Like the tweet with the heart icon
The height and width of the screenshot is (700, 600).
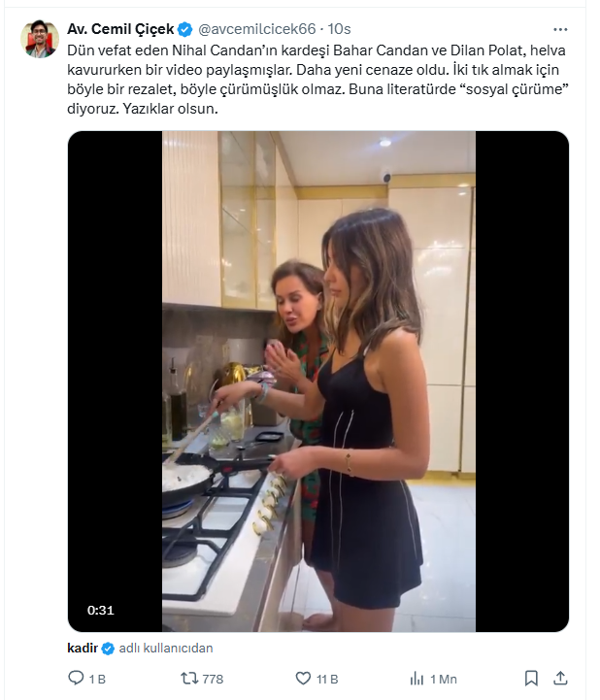[x=303, y=679]
